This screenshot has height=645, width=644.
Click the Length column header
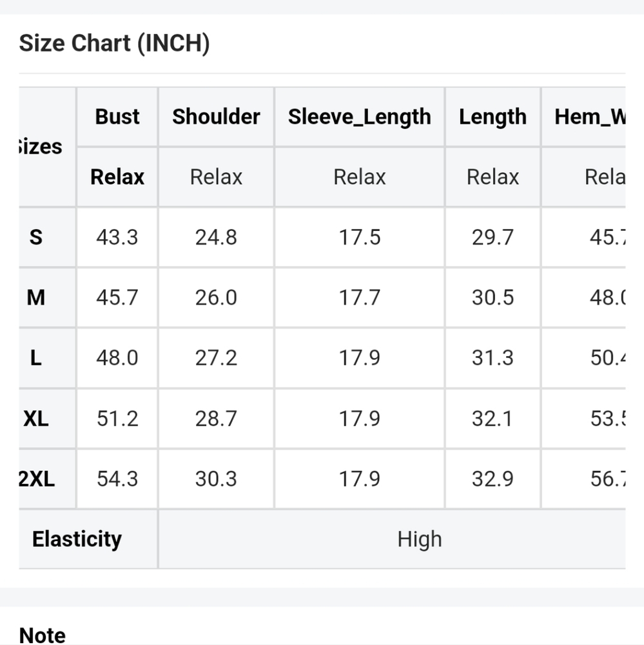point(493,116)
